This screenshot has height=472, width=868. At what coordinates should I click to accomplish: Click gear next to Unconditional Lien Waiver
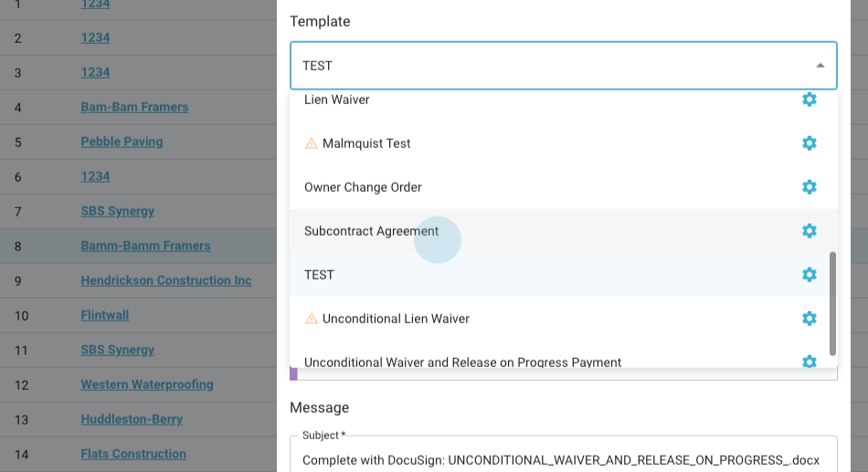pos(809,319)
